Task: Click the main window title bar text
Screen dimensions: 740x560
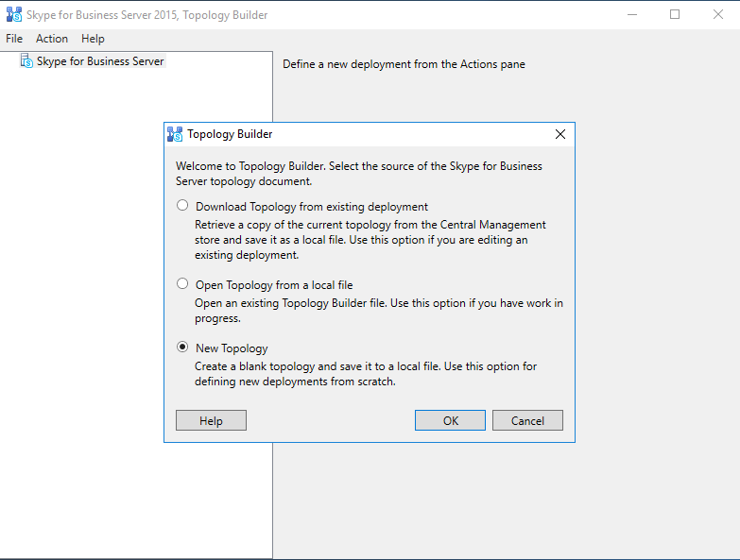Action: click(x=146, y=15)
